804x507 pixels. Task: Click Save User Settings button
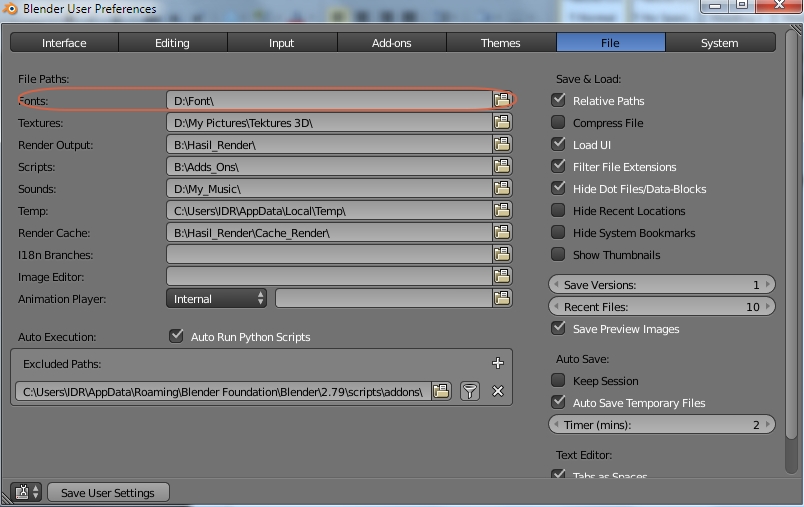tap(108, 492)
